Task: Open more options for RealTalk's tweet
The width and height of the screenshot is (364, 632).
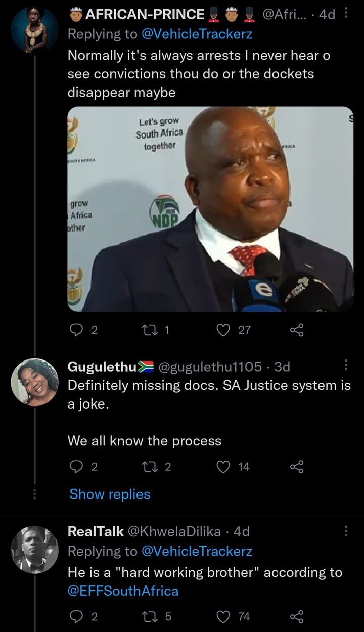Action: click(346, 531)
